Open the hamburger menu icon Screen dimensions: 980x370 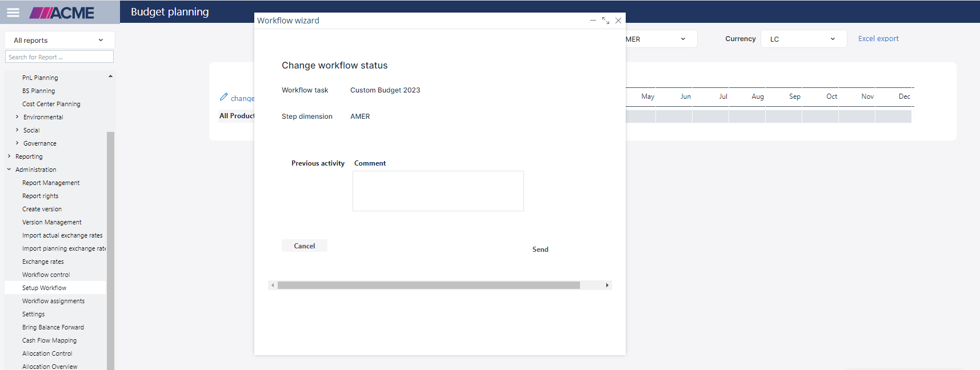pyautogui.click(x=13, y=12)
